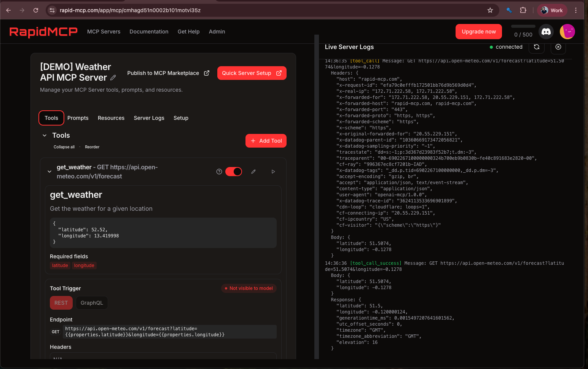Image resolution: width=588 pixels, height=369 pixels.
Task: Clear the Live Server Logs with X icon
Action: point(558,47)
